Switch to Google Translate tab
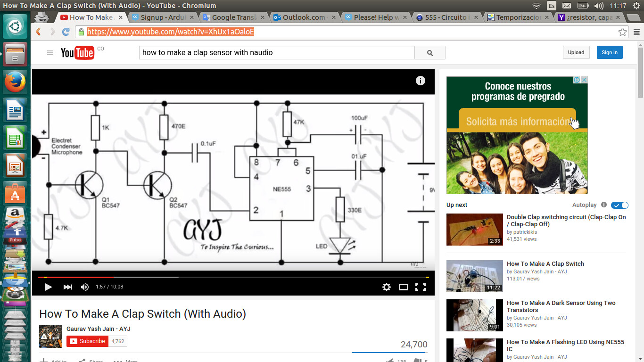 [x=234, y=17]
